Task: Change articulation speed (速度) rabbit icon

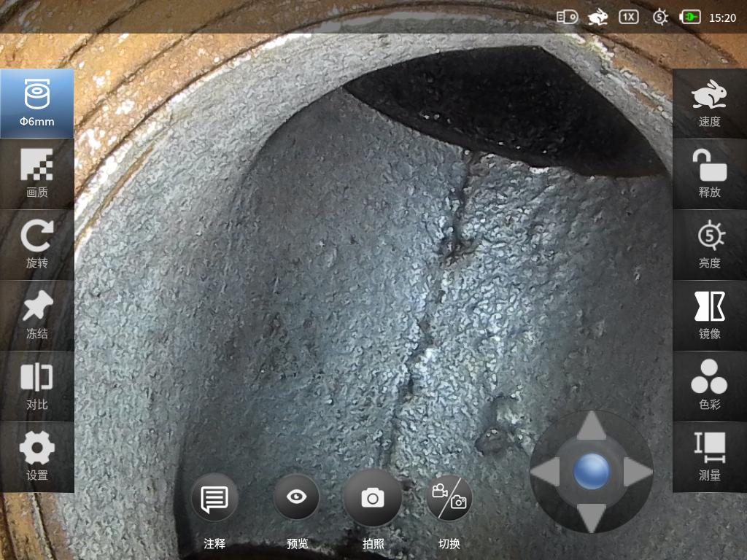Action: pos(709,104)
